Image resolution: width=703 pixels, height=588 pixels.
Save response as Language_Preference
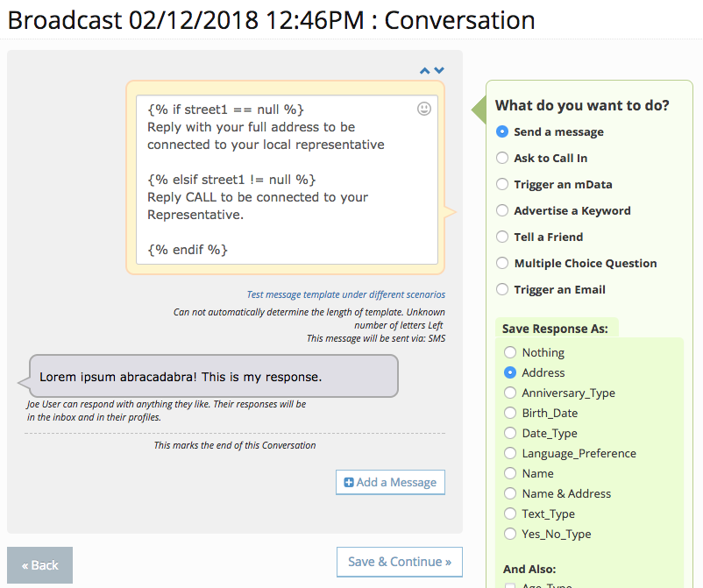pyautogui.click(x=510, y=453)
